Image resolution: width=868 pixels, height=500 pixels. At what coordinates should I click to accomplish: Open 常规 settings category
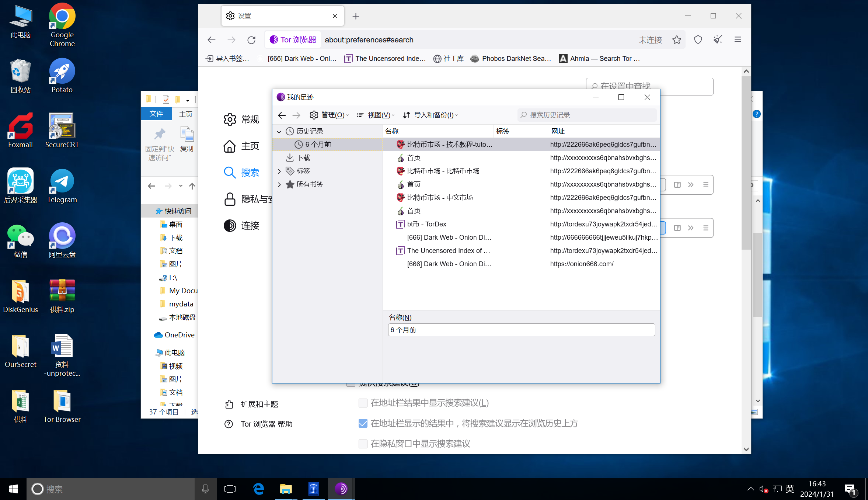(241, 119)
